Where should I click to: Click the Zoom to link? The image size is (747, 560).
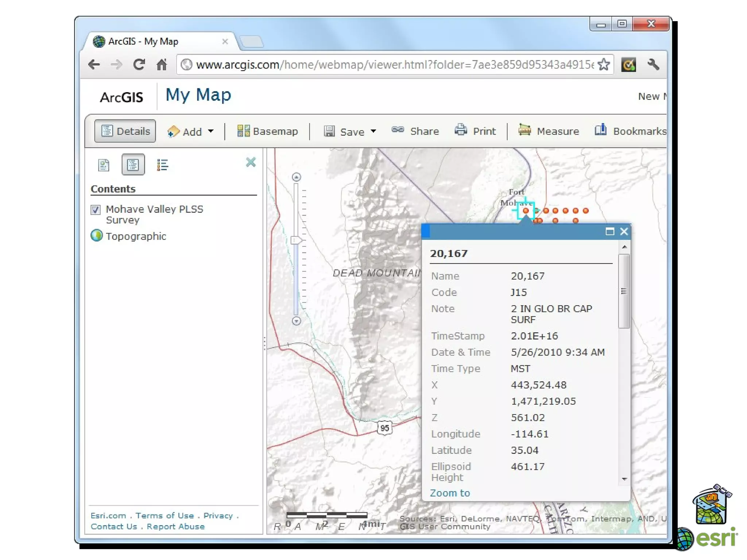450,493
